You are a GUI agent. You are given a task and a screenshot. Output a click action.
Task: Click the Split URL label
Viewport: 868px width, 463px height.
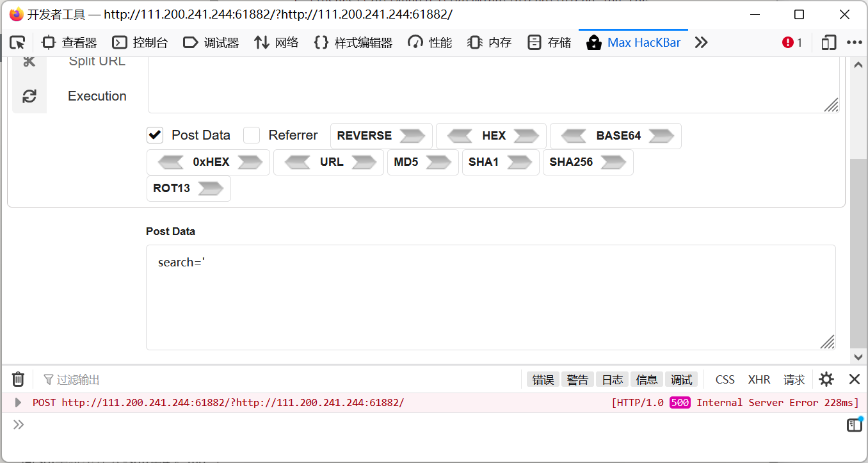97,61
